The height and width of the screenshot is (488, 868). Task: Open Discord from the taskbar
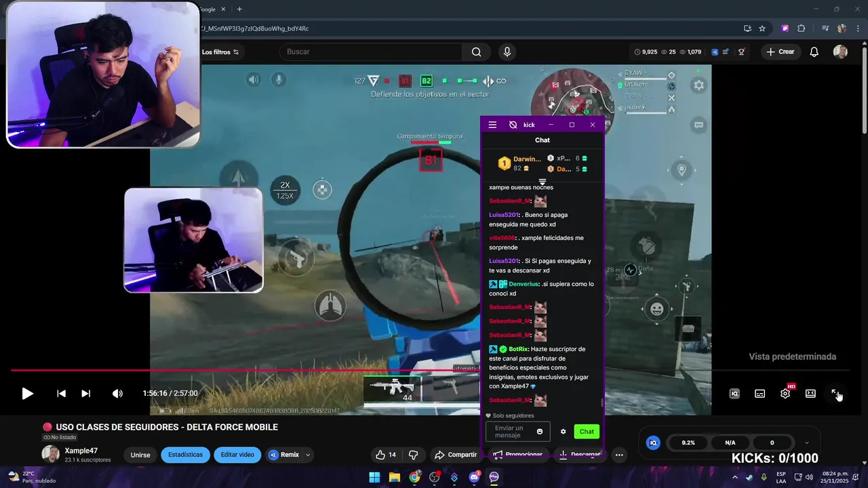(474, 477)
